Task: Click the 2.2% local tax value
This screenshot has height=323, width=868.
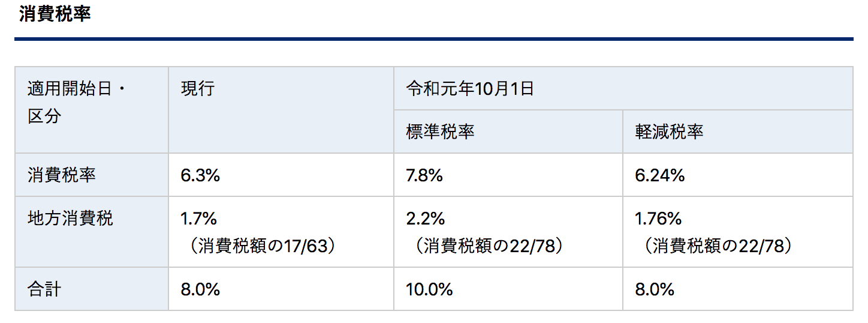Action: pos(426,218)
